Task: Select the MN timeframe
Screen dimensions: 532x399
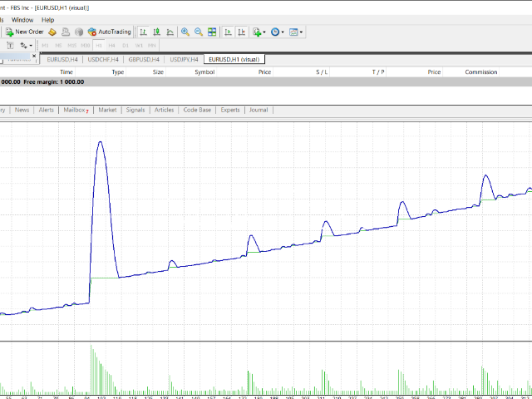Action: 152,45
